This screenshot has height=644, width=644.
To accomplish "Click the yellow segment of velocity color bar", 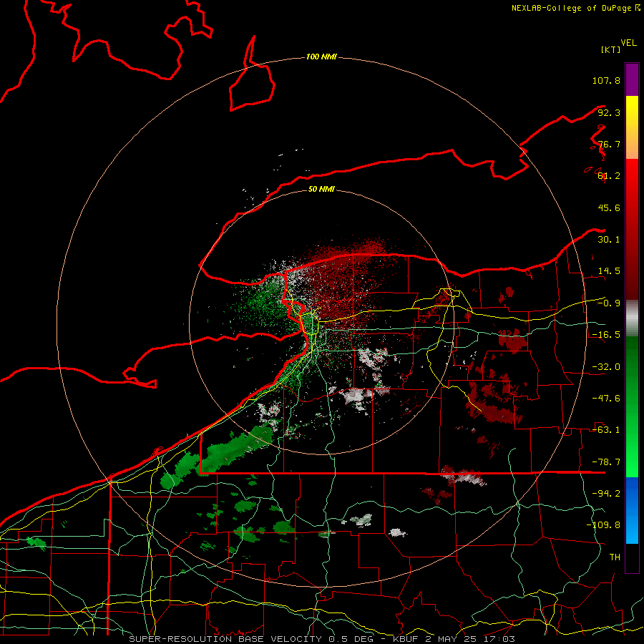I will (632, 127).
